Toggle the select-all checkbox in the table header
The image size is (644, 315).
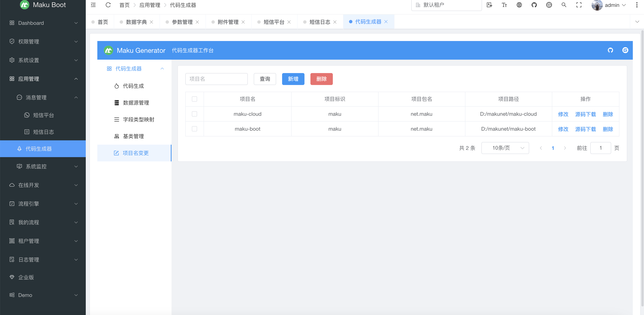194,99
